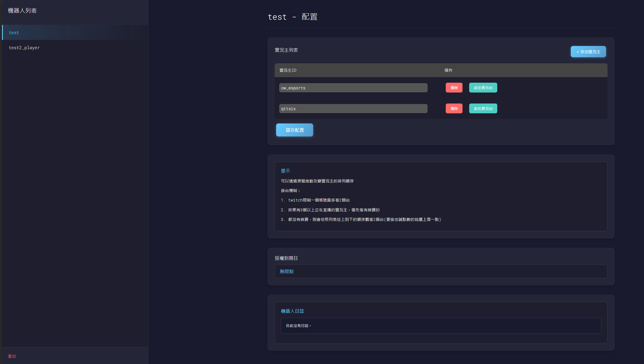The image size is (644, 364).
Task: Click the + 添加實況主 button
Action: 588,51
